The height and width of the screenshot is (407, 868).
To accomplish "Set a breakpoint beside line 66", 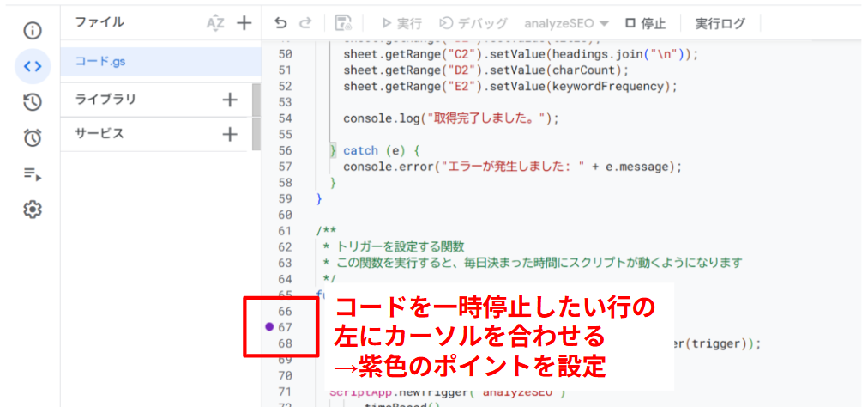I will coord(269,311).
